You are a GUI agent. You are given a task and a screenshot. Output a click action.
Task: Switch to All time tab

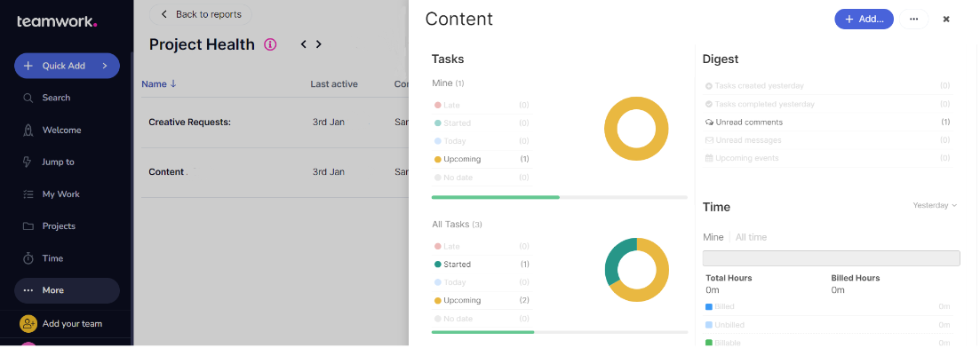coord(752,237)
